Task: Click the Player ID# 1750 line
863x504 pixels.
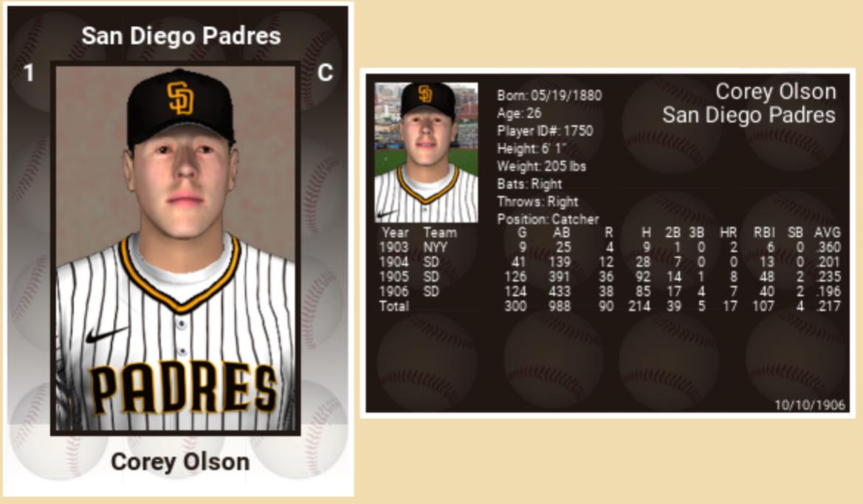Action: (x=545, y=131)
